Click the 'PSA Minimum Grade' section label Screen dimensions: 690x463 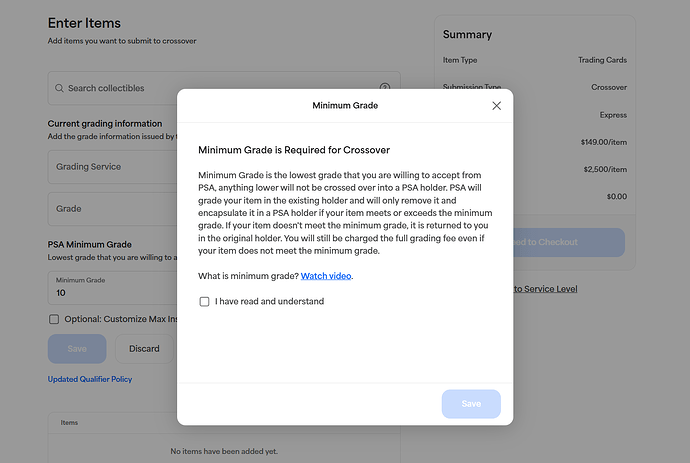90,244
